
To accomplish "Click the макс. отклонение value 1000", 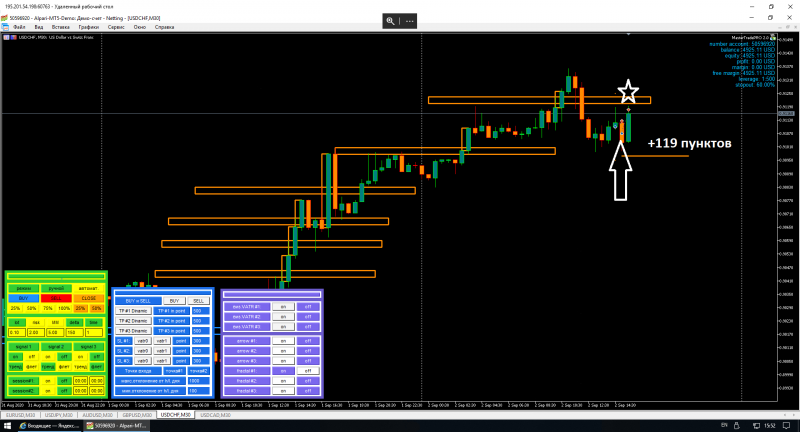I will pyautogui.click(x=199, y=381).
